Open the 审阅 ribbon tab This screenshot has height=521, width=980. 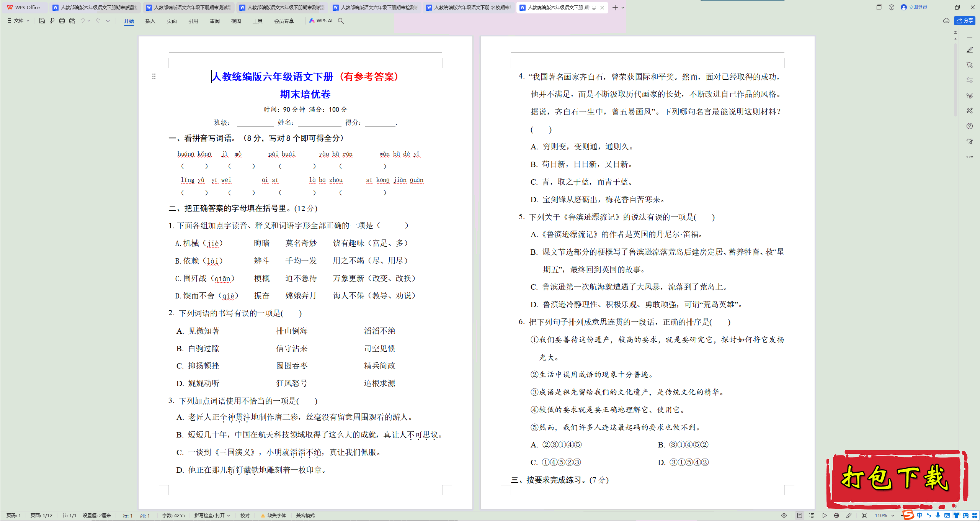tap(214, 21)
